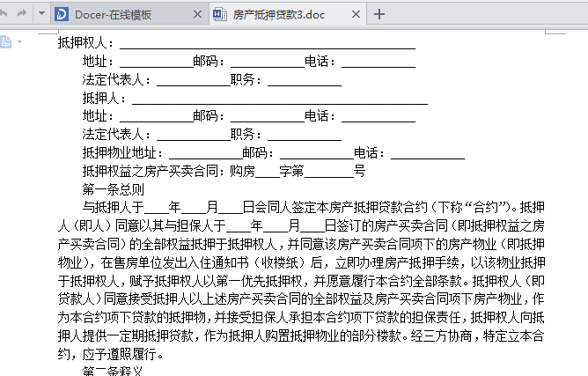Expand the dropdown arrow beside page icon
The width and height of the screenshot is (588, 376).
[20, 41]
